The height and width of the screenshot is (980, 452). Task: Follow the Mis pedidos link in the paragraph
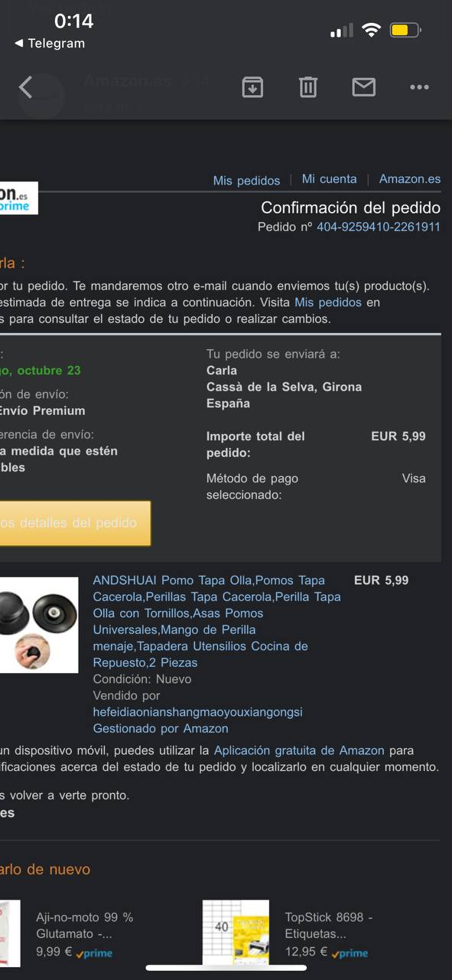pos(328,302)
